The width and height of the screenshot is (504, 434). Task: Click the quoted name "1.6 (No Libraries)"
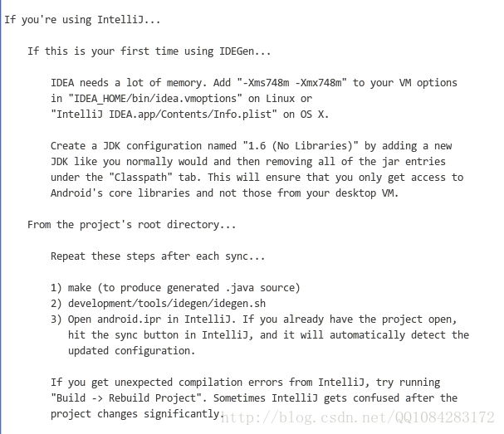click(301, 146)
